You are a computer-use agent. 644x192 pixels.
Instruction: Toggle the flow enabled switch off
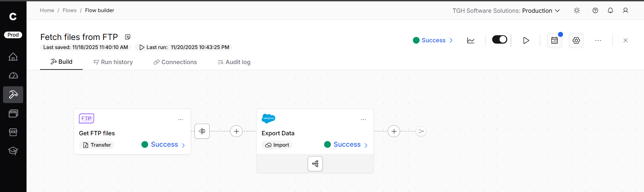click(500, 40)
